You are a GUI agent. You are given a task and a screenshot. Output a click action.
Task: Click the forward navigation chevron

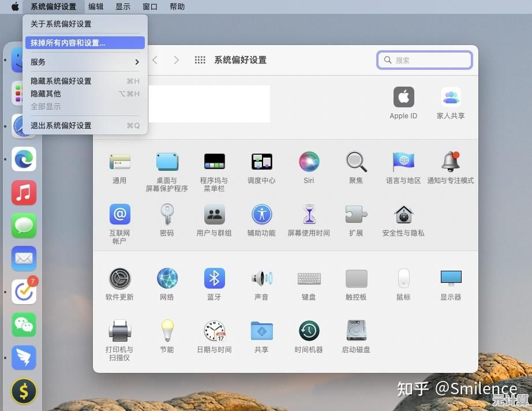(x=177, y=60)
